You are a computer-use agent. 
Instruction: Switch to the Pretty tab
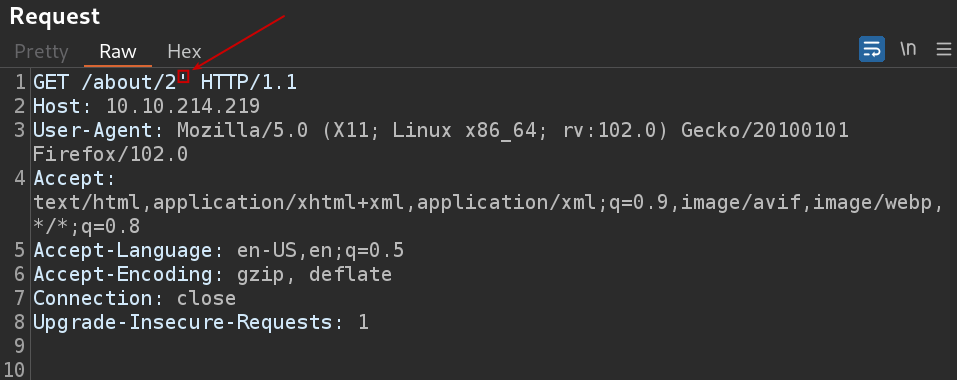point(41,51)
